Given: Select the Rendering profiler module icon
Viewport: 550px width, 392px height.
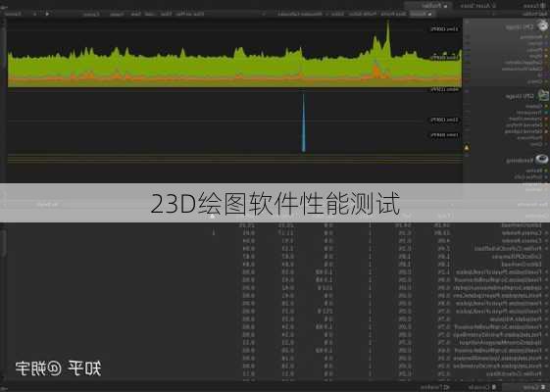Looking at the screenshot, I should point(542,160).
